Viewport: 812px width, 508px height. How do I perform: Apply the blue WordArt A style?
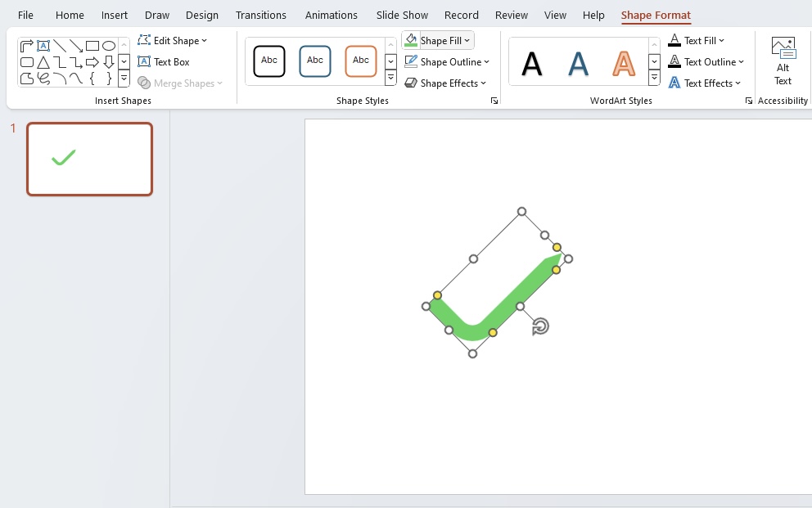click(578, 64)
